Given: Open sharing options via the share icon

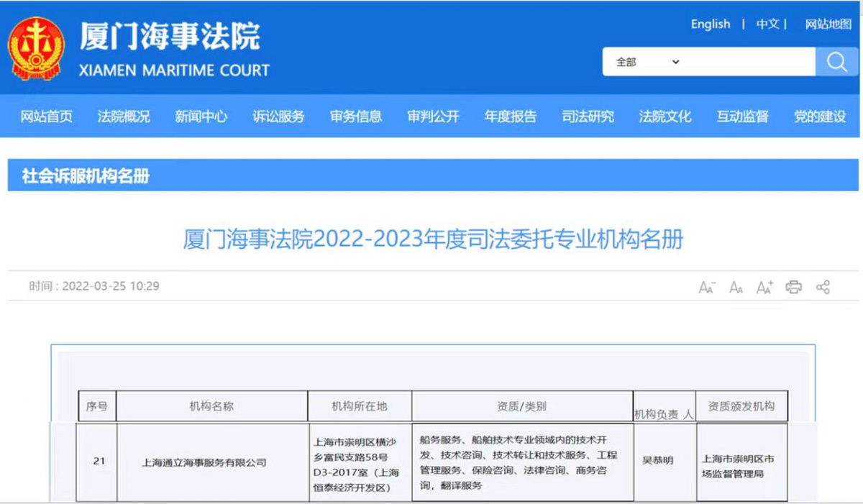Looking at the screenshot, I should tap(822, 286).
